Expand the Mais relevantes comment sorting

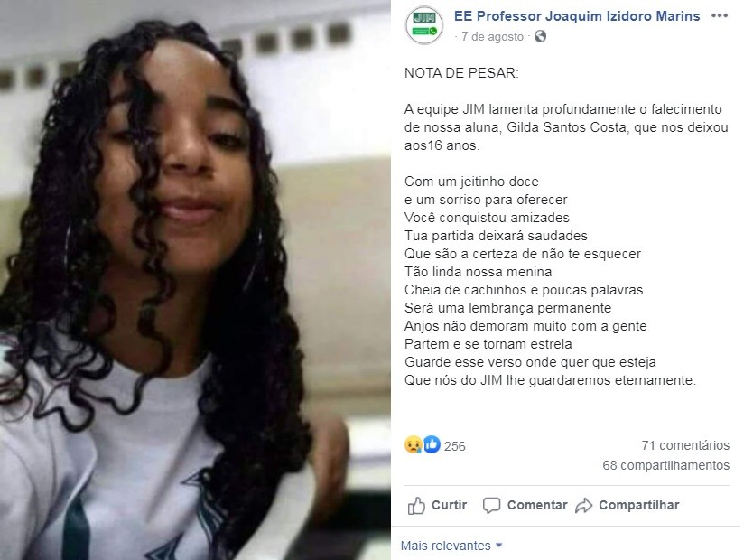point(451,546)
